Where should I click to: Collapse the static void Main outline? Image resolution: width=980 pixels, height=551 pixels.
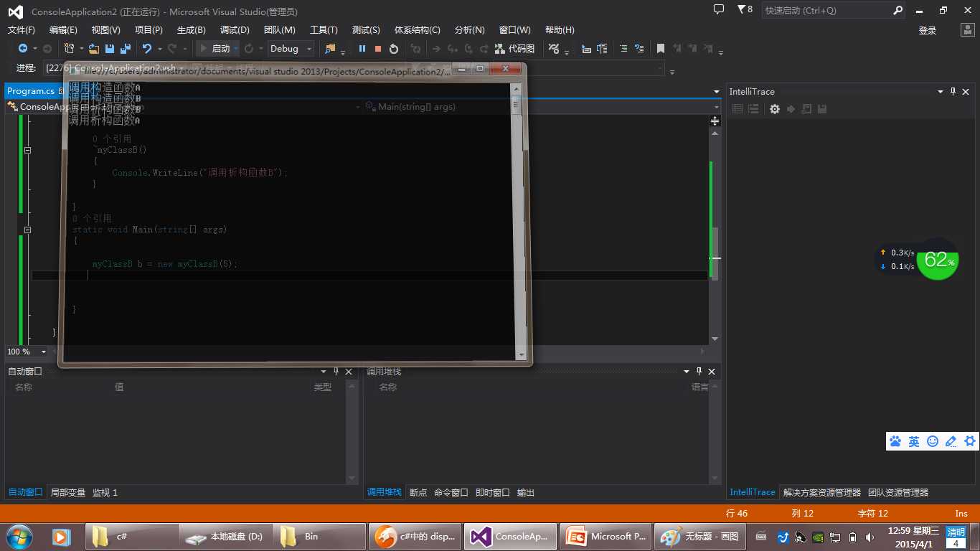tap(27, 230)
